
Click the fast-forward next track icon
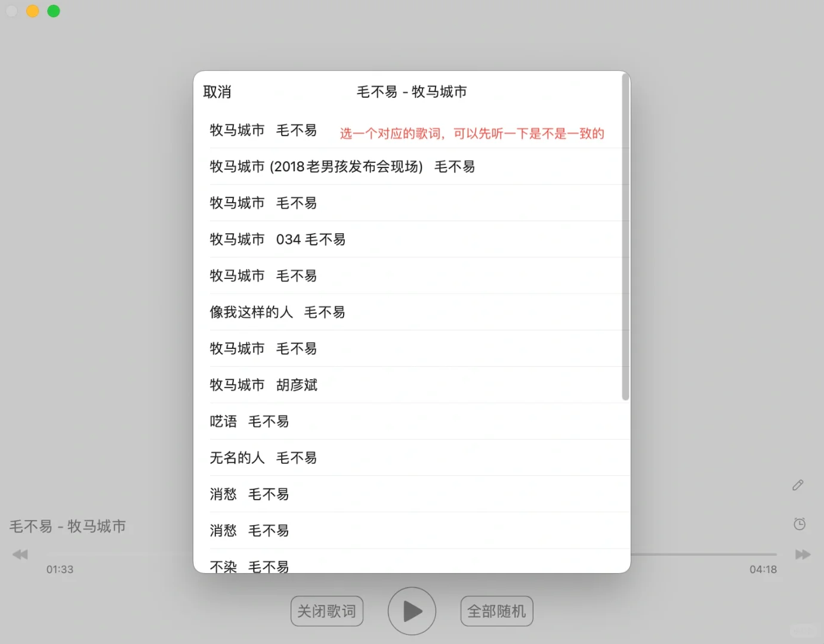pyautogui.click(x=803, y=554)
